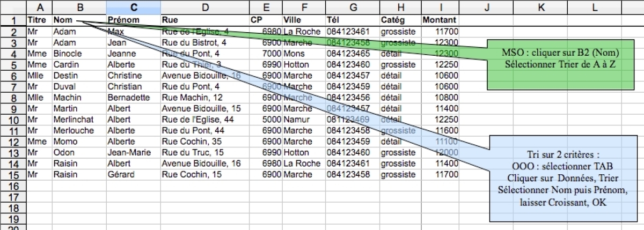This screenshot has width=644, height=230.
Task: Click the select-all corner box
Action: (x=13, y=7)
